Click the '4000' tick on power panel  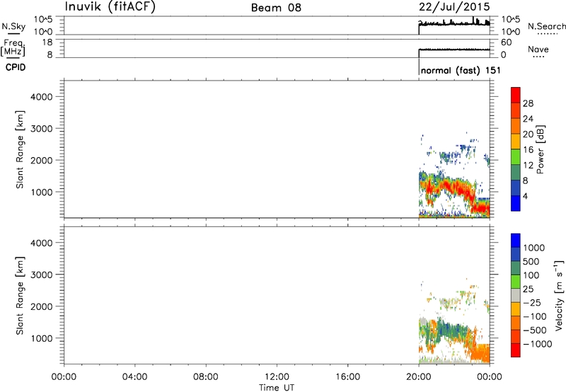click(42, 97)
